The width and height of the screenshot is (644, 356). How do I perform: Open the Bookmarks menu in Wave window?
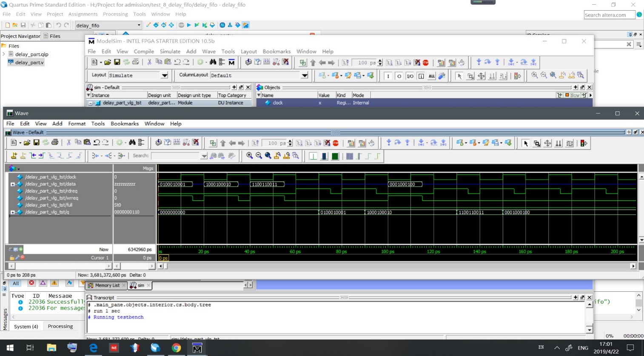(124, 123)
